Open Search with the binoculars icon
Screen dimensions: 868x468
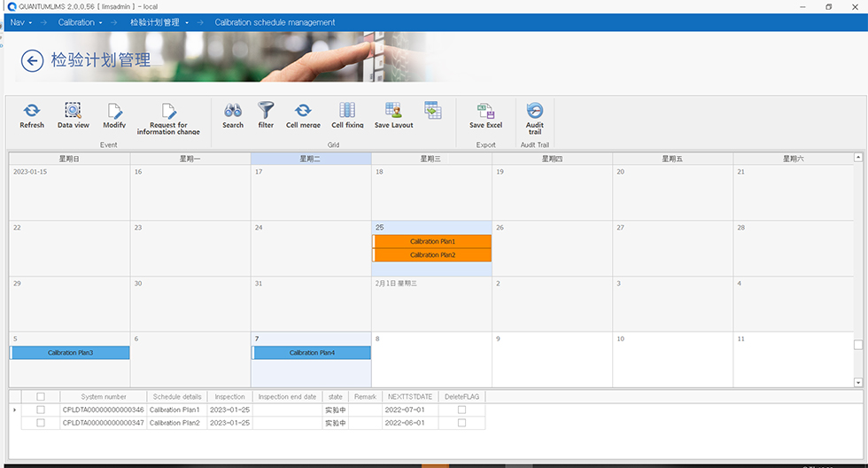(x=233, y=112)
